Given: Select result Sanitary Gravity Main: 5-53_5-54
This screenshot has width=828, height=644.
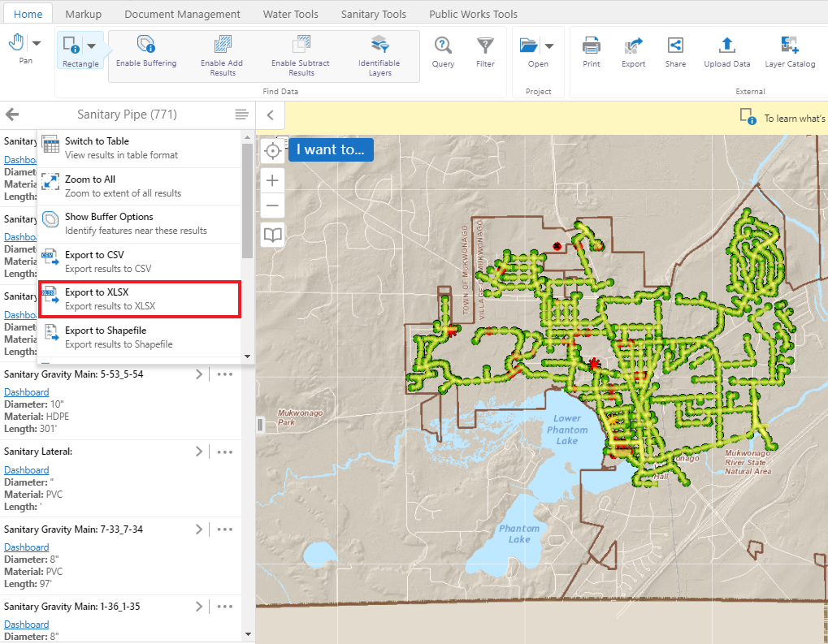Looking at the screenshot, I should [x=73, y=374].
